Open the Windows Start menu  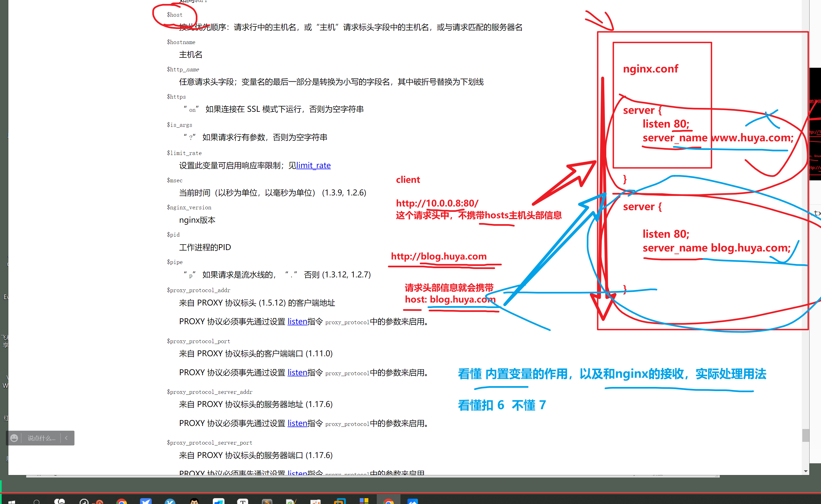12,501
